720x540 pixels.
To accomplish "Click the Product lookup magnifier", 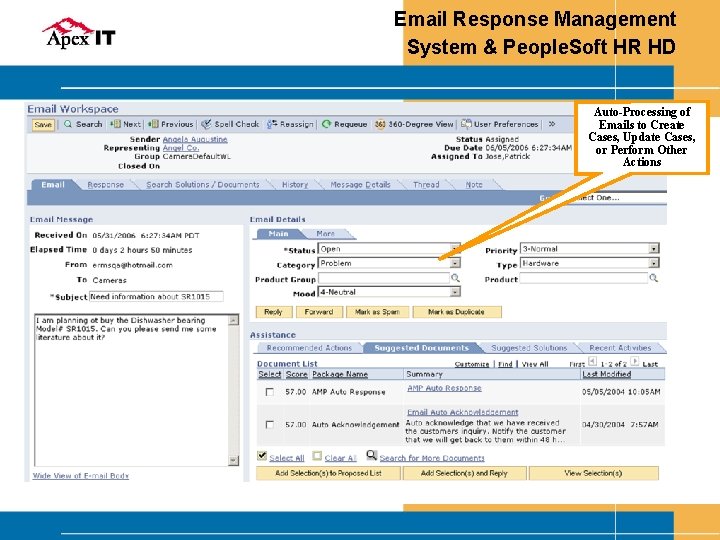I will (x=653, y=278).
